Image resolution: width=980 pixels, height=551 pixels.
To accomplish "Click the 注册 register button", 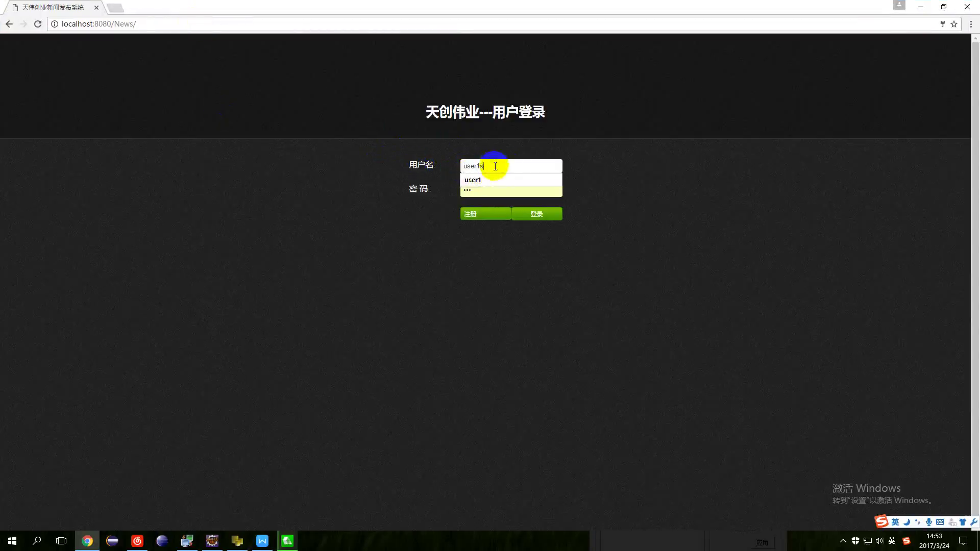I will pyautogui.click(x=485, y=214).
